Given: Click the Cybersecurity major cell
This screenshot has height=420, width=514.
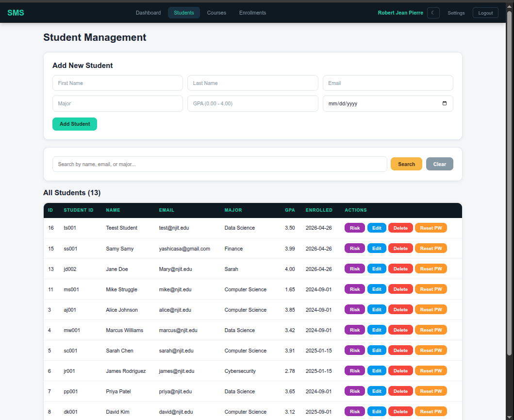Looking at the screenshot, I should [x=240, y=371].
